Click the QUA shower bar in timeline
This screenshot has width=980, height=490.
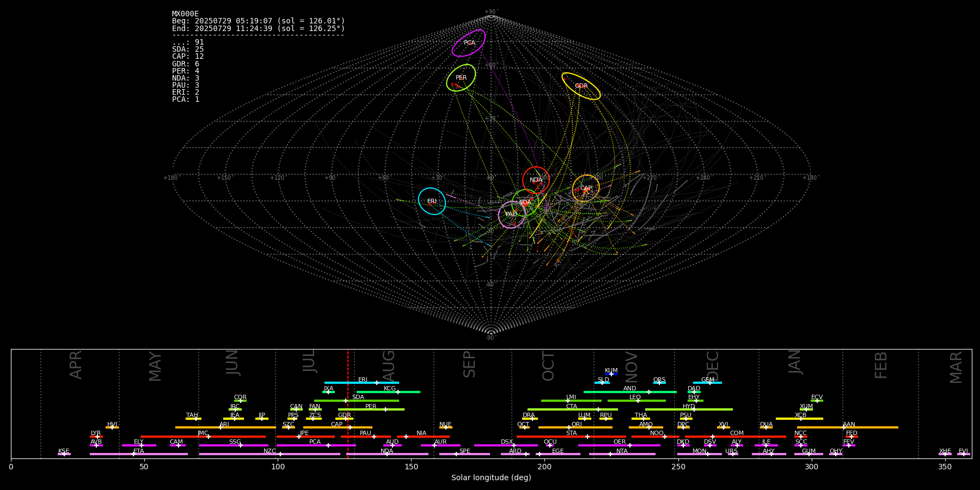coord(766,427)
